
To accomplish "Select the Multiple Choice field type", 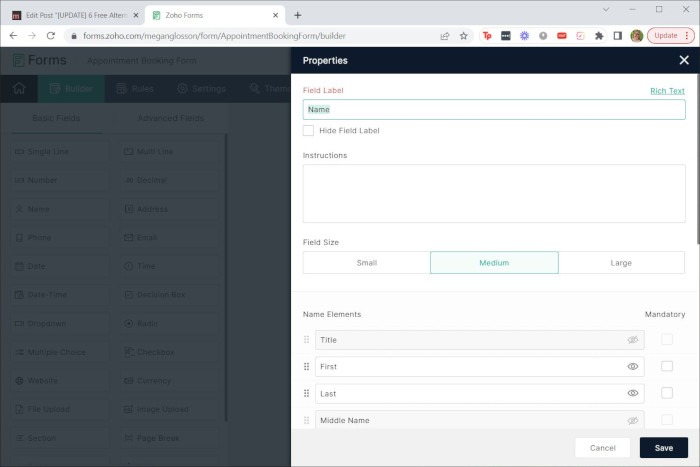I will click(x=59, y=352).
